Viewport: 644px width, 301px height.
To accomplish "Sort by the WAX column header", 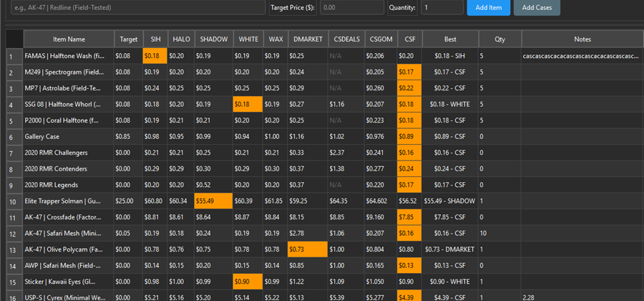I will (275, 39).
